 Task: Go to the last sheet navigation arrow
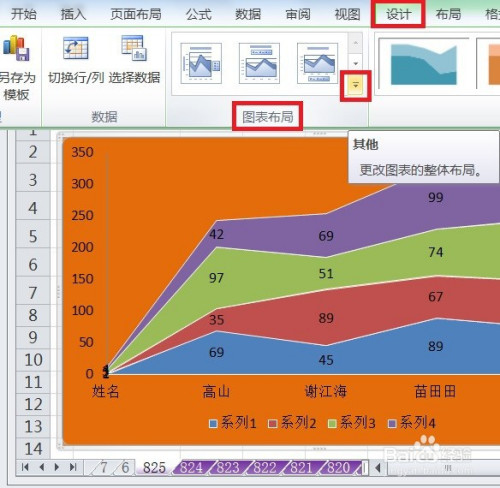tap(73, 467)
